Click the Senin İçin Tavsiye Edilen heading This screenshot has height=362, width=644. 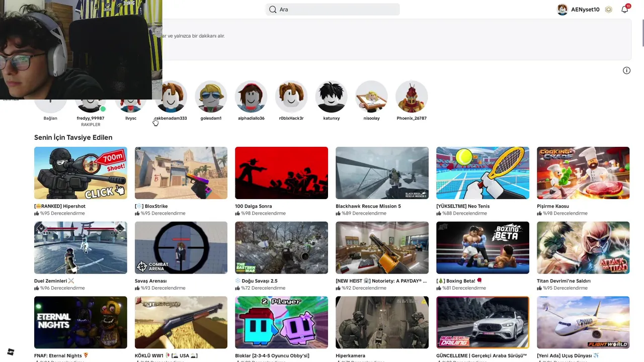click(x=73, y=137)
